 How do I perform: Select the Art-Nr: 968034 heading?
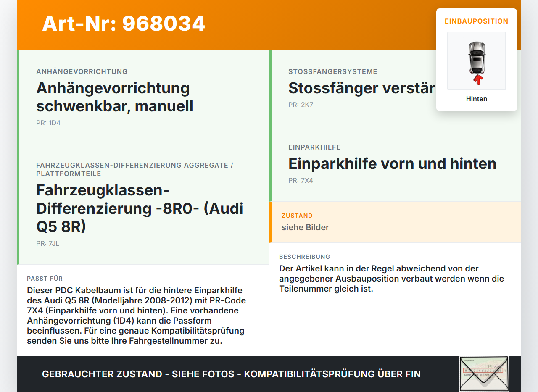pos(124,24)
